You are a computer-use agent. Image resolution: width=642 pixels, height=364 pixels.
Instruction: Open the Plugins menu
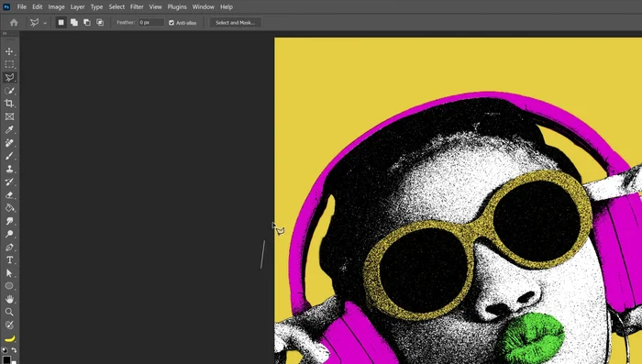click(x=177, y=7)
